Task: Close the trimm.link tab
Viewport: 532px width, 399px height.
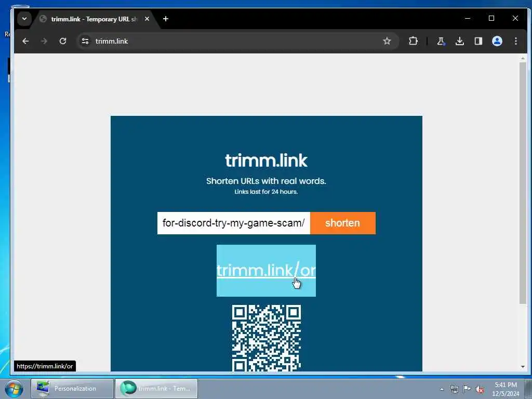Action: click(x=147, y=19)
